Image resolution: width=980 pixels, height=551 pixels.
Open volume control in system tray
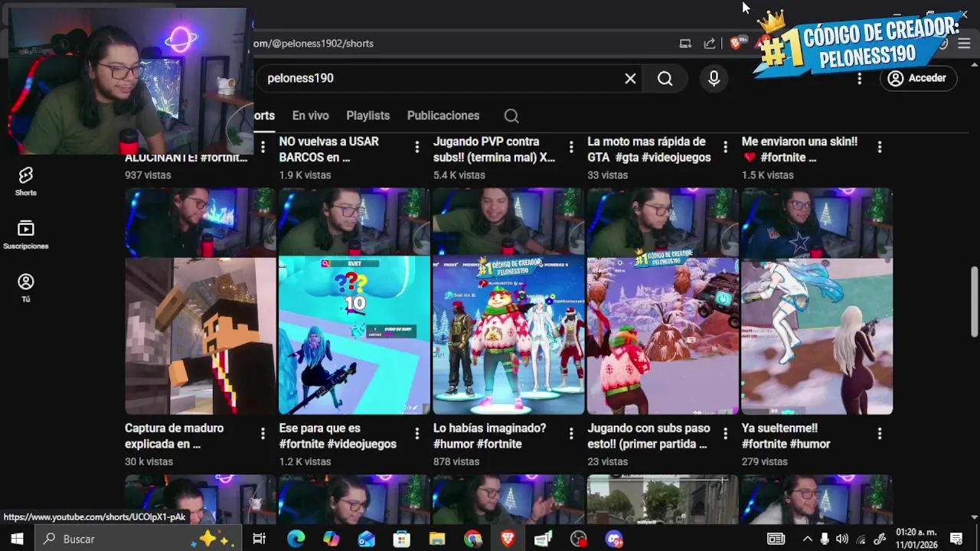coord(842,539)
